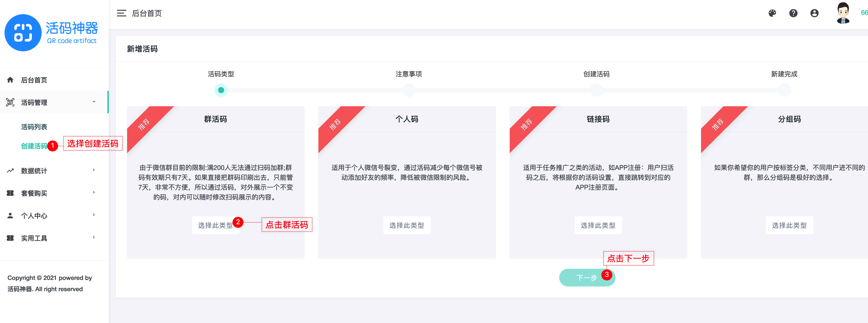Viewport: 868px width, 323px height.
Task: Click the 活码神器 logo
Action: tap(51, 33)
